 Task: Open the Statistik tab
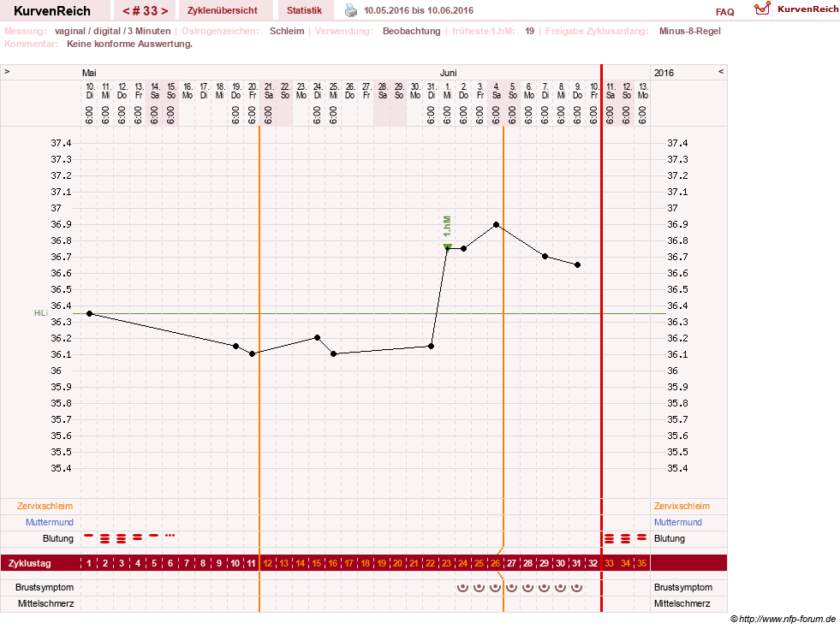tap(304, 10)
